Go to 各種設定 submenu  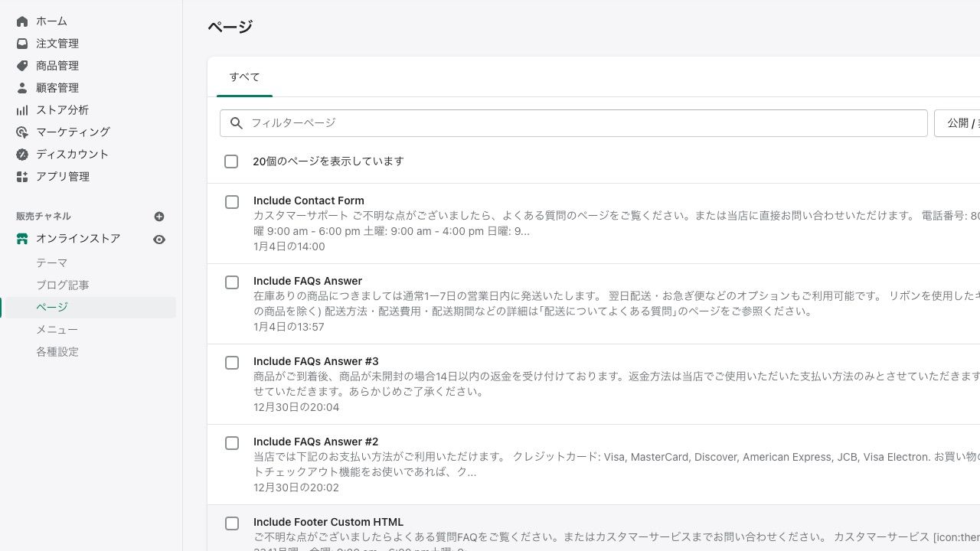tap(57, 352)
